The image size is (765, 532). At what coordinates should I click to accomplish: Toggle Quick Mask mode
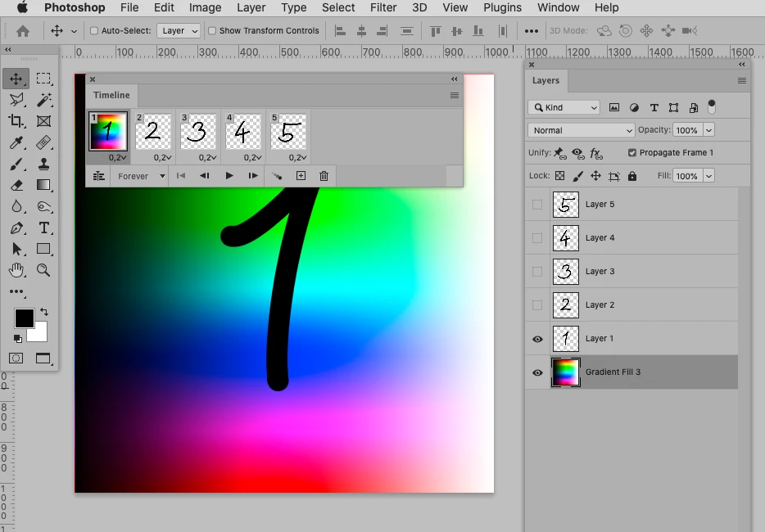16,358
